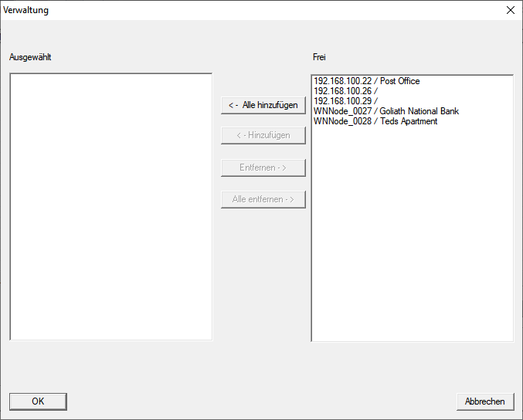Click empty space below Frei list entries
The width and height of the screenshot is (523, 420).
click(412, 232)
